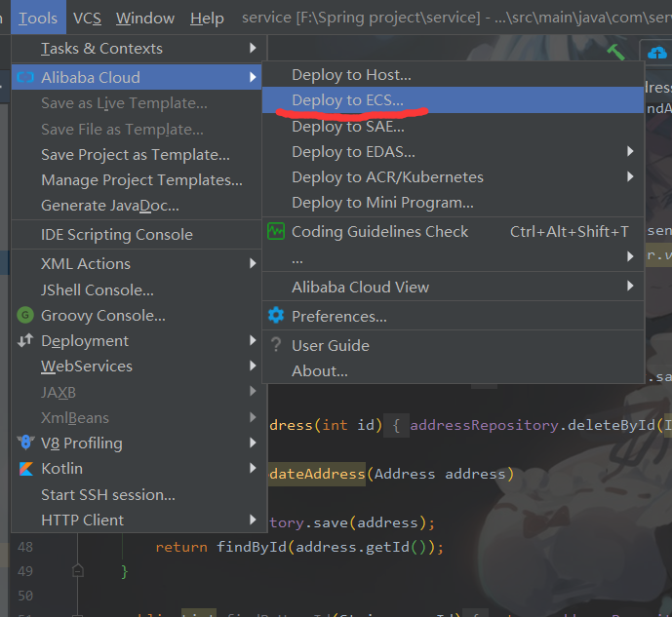
Task: Click the Kotlin logo icon
Action: coord(25,469)
